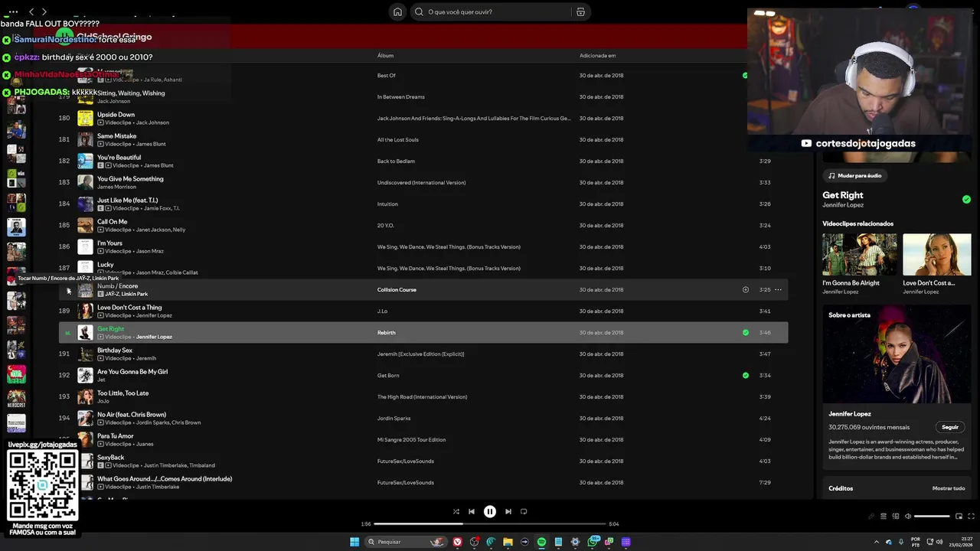Viewport: 980px width, 551px height.
Task: Open File Explorer from the taskbar
Action: tap(508, 542)
